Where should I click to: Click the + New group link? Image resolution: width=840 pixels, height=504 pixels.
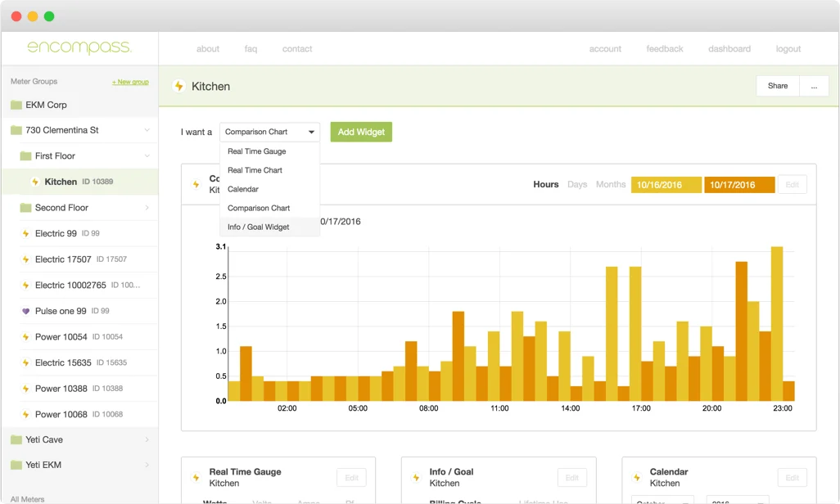click(130, 82)
